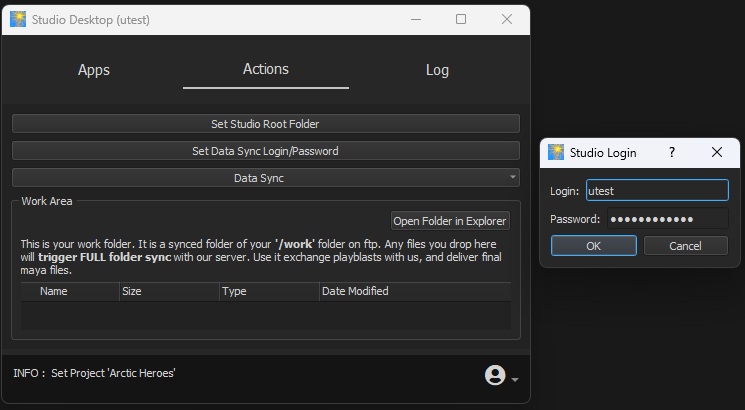Viewport: 745px width, 410px height.
Task: Click Open Folder in Explorer
Action: (450, 221)
